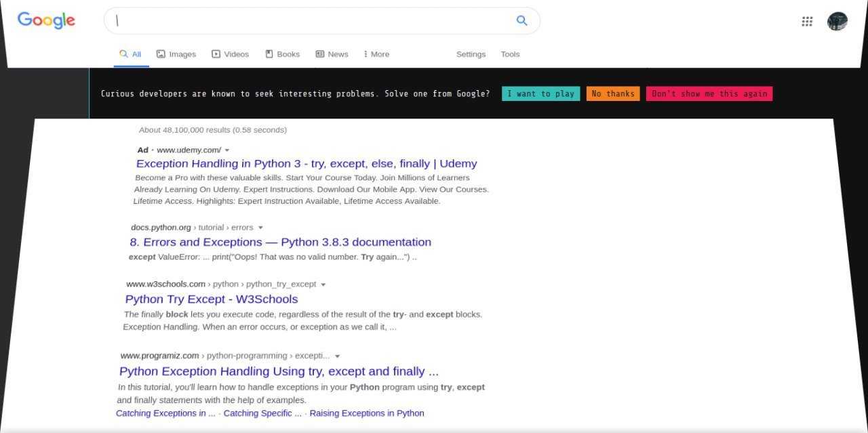The image size is (868, 433).
Task: Click www.w3schools.com URL text
Action: pyautogui.click(x=166, y=285)
